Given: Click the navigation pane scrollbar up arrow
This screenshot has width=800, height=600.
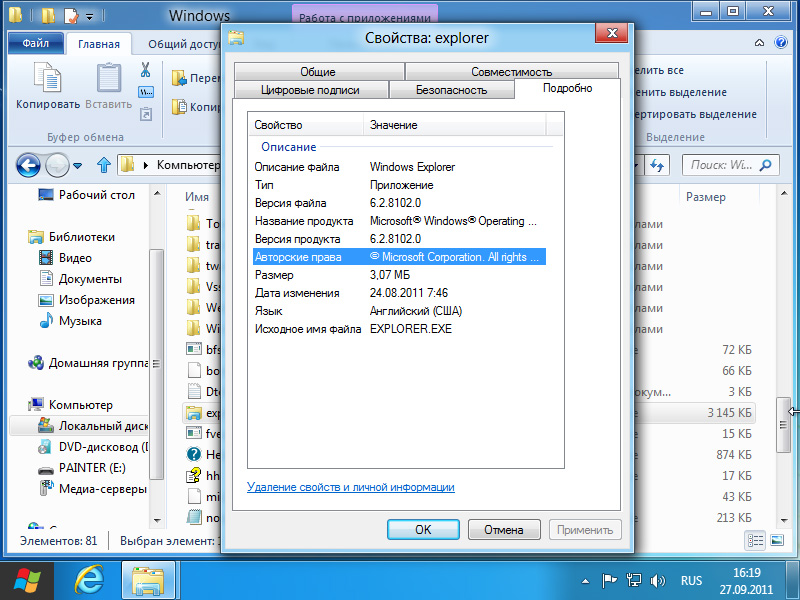Looking at the screenshot, I should point(157,193).
